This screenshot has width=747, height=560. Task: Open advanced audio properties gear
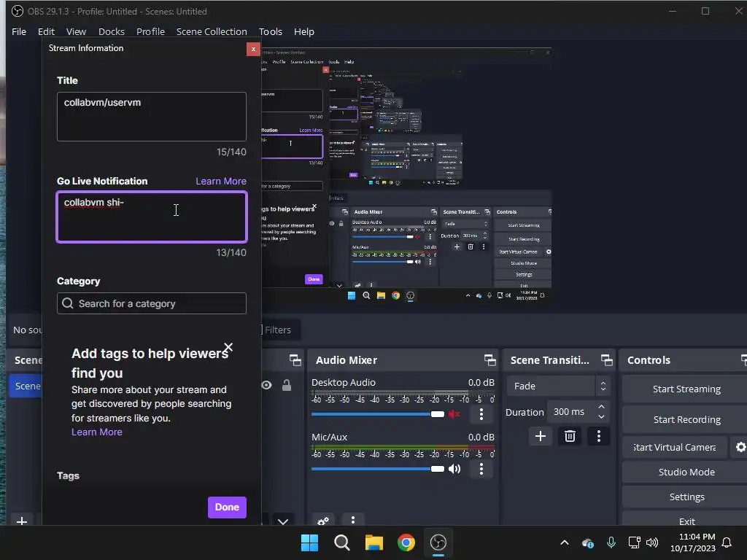pyautogui.click(x=323, y=521)
